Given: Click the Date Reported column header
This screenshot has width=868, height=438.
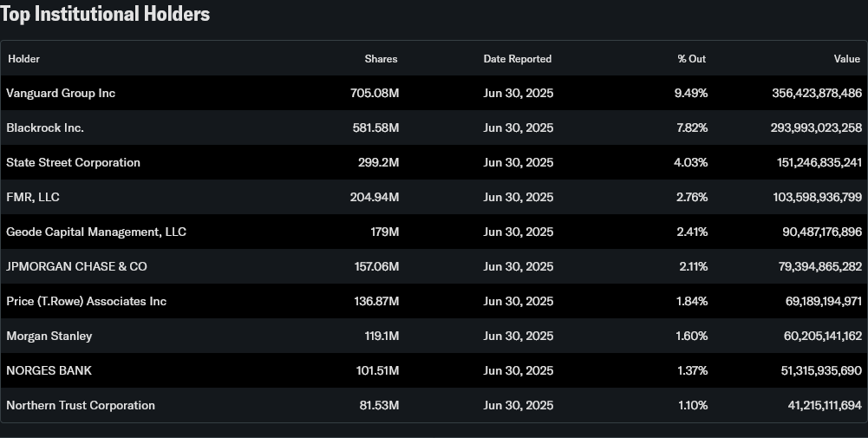Looking at the screenshot, I should coord(518,59).
